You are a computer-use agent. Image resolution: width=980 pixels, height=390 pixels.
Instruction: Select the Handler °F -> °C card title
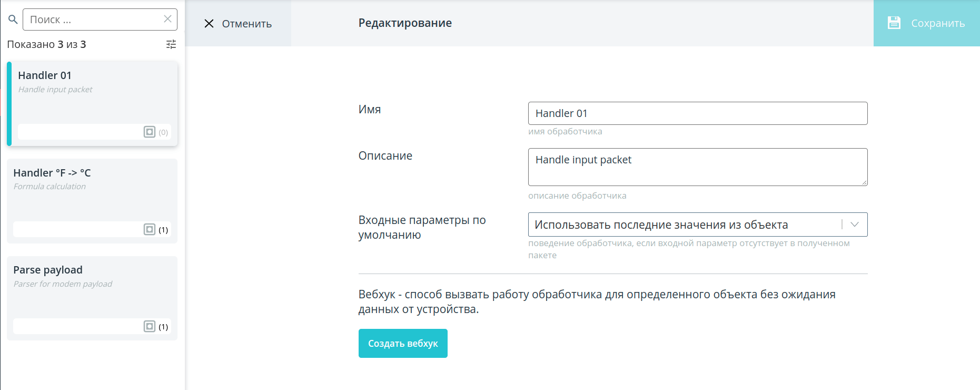coord(52,173)
